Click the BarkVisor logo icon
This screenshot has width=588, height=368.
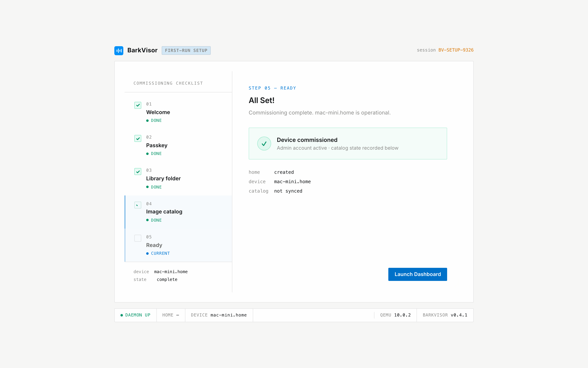point(119,51)
